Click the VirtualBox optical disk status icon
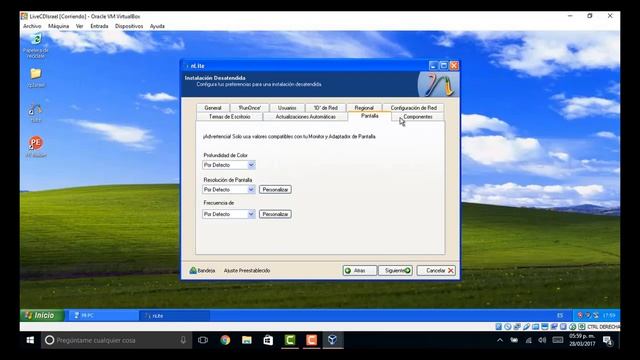This screenshot has height=360, width=640. tap(507, 327)
